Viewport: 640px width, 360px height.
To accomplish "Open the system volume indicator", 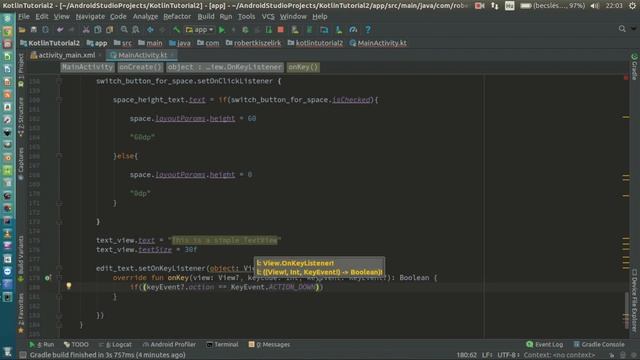I will pyautogui.click(x=595, y=6).
